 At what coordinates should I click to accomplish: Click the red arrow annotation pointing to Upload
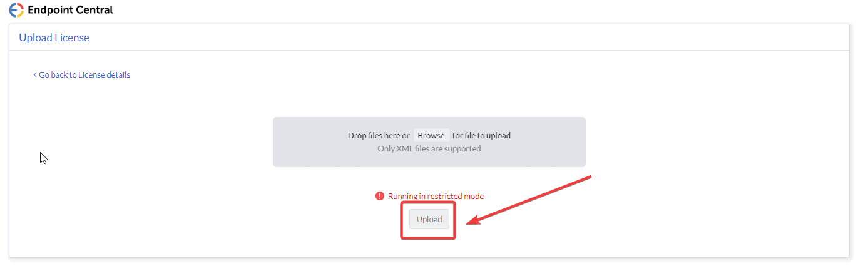531,200
